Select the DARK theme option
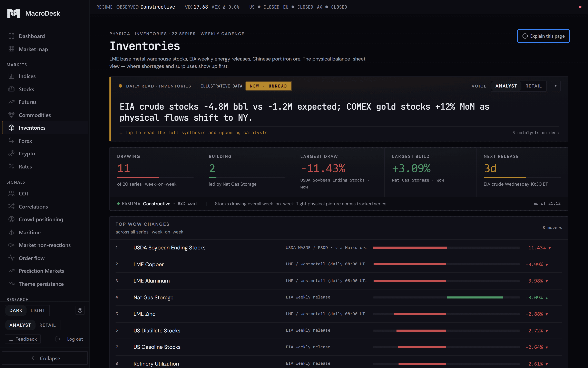Screen dimensions: 588x368 point(16,310)
